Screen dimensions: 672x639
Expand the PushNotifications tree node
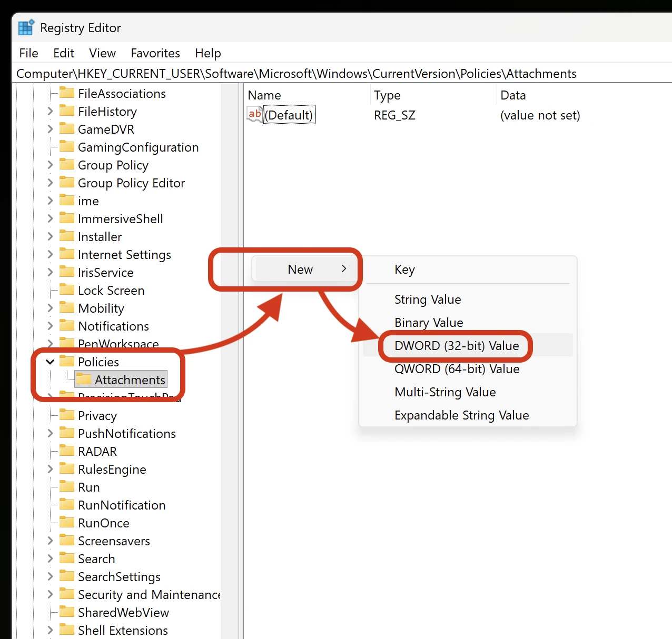point(50,433)
